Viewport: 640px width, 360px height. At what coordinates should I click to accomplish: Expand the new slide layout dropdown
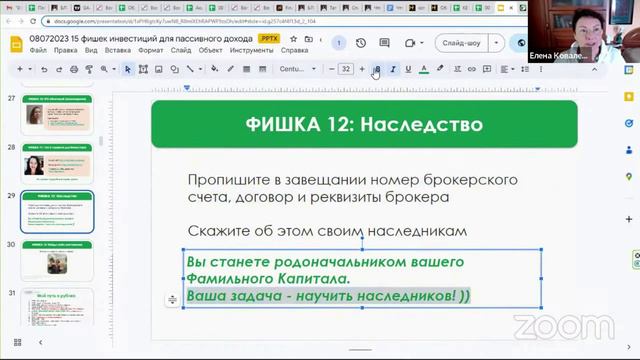pyautogui.click(x=30, y=69)
